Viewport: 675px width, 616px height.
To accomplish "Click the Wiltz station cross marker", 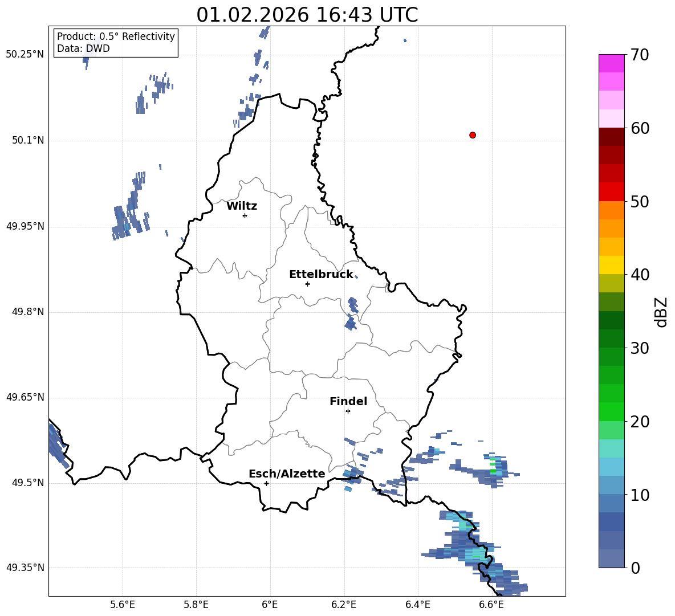I will coord(245,215).
